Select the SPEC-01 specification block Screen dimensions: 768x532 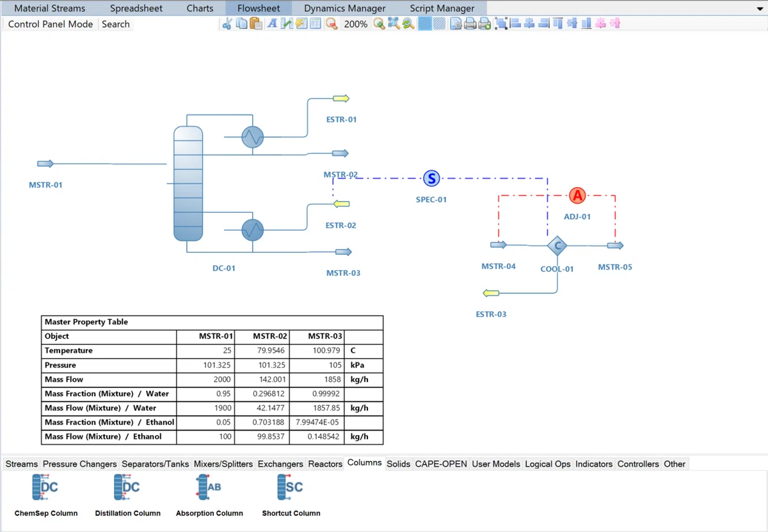pyautogui.click(x=431, y=179)
